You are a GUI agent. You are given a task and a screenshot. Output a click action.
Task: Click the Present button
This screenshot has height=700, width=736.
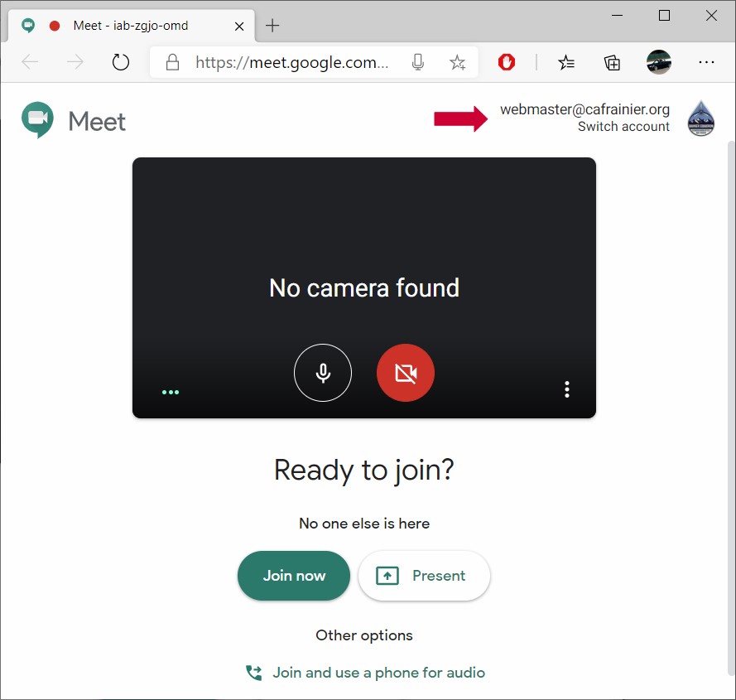coord(424,576)
